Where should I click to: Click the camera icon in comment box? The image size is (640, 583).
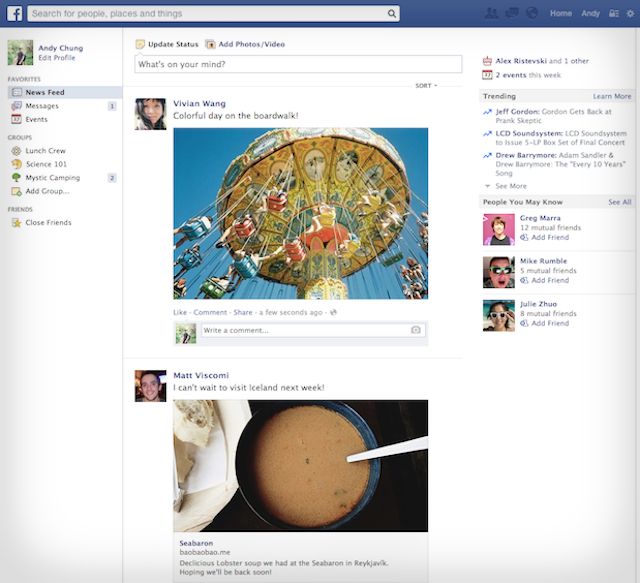pos(416,330)
